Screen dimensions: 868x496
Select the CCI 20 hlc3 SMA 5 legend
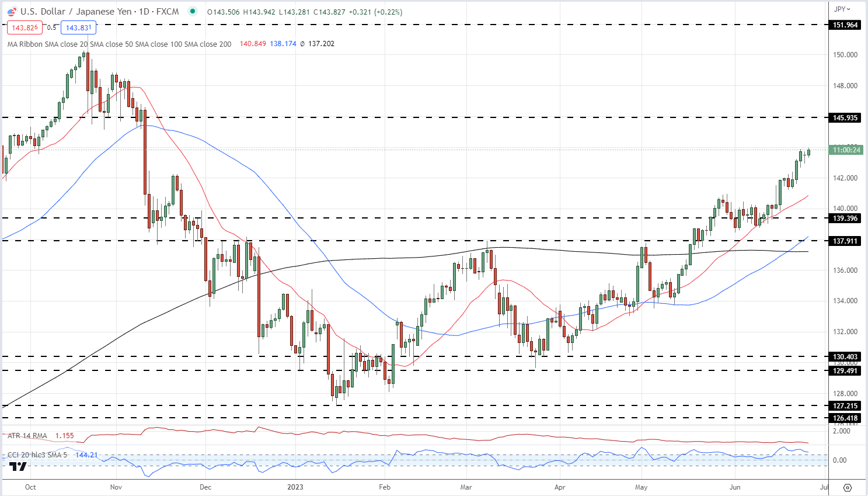(x=37, y=455)
